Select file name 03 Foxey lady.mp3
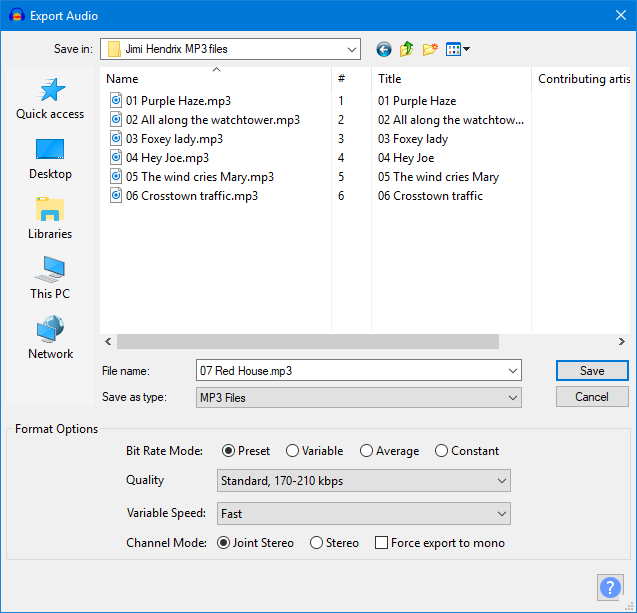The height and width of the screenshot is (613, 637). coord(174,139)
